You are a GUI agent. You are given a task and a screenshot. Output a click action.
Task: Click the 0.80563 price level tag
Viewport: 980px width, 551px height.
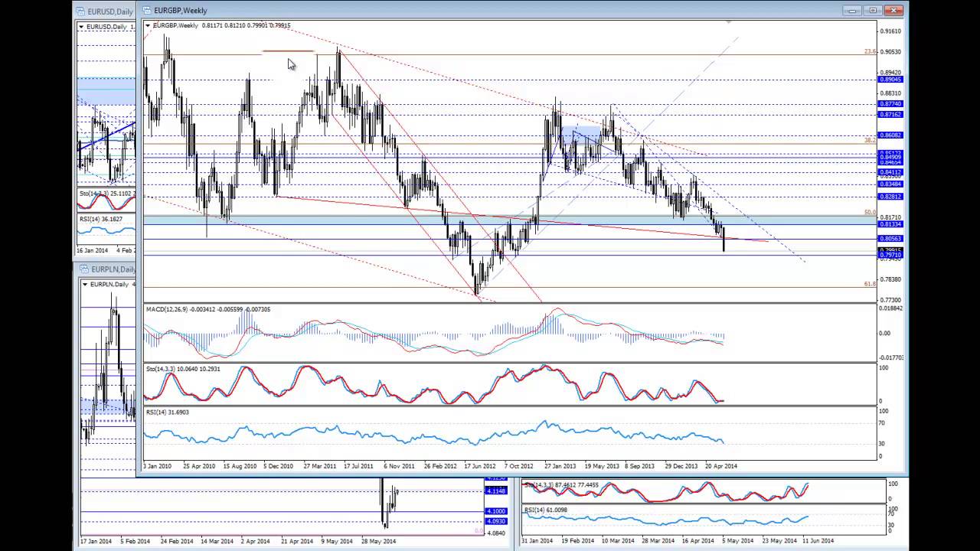click(x=890, y=239)
